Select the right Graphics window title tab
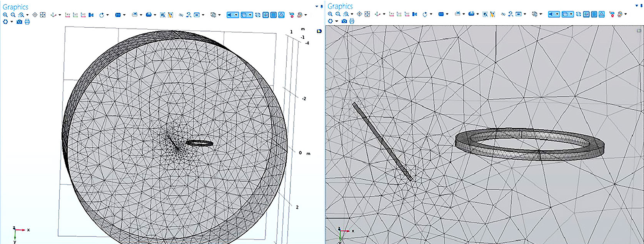The width and height of the screenshot is (644, 244). point(340,6)
